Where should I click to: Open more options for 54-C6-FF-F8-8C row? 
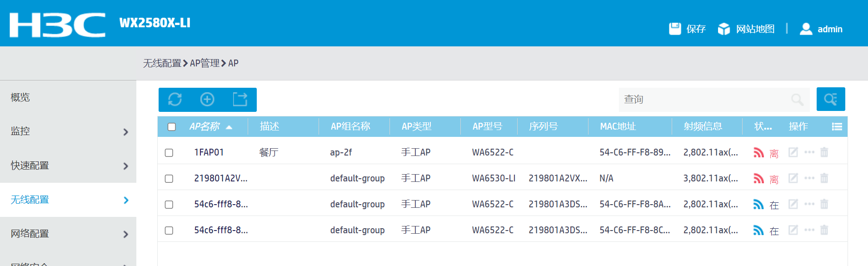pyautogui.click(x=809, y=230)
